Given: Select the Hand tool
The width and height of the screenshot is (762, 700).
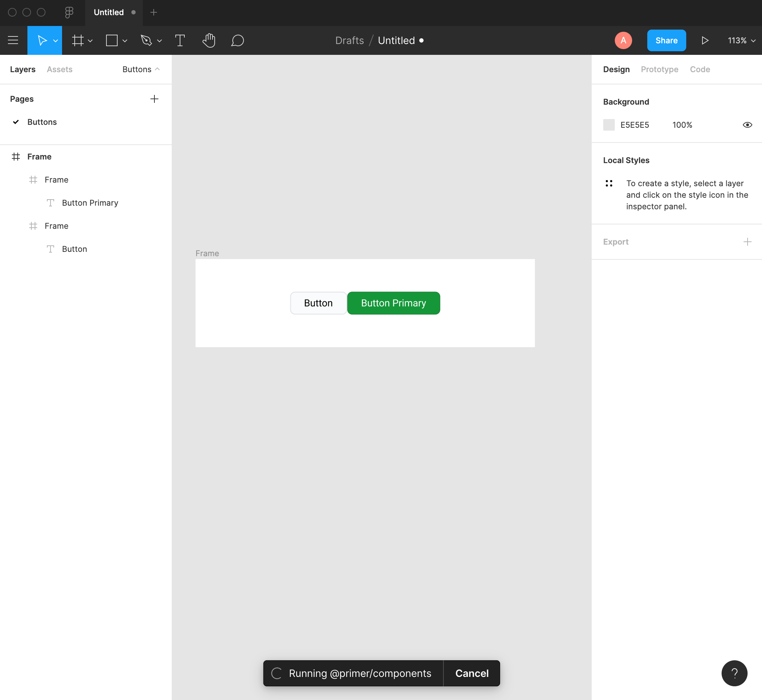Looking at the screenshot, I should pyautogui.click(x=209, y=40).
